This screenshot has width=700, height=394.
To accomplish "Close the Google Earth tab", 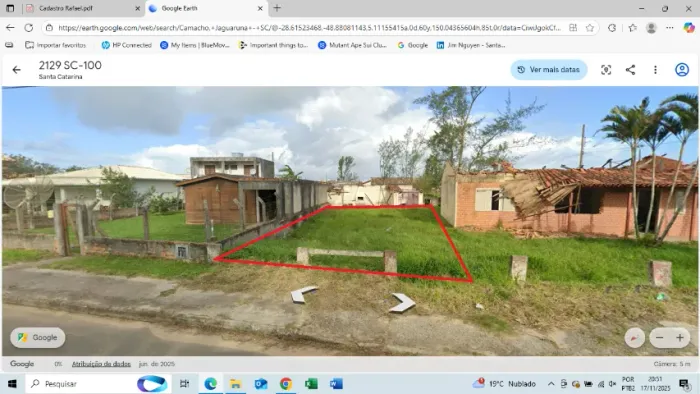I will coord(260,8).
